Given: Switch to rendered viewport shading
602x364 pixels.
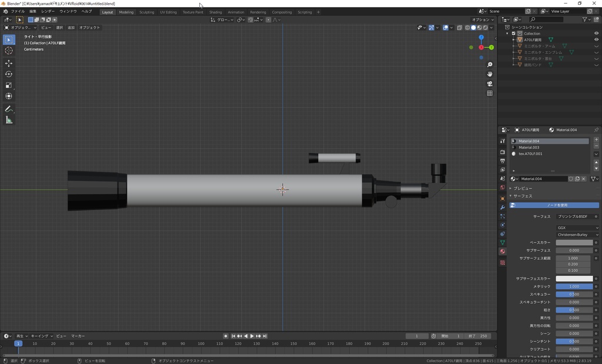Looking at the screenshot, I should 485,28.
